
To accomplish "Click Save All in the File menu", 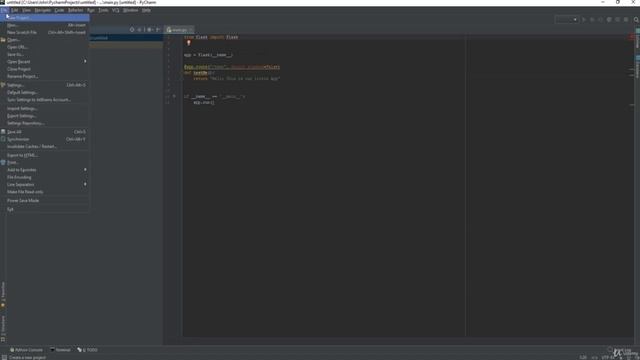I will pos(44,132).
